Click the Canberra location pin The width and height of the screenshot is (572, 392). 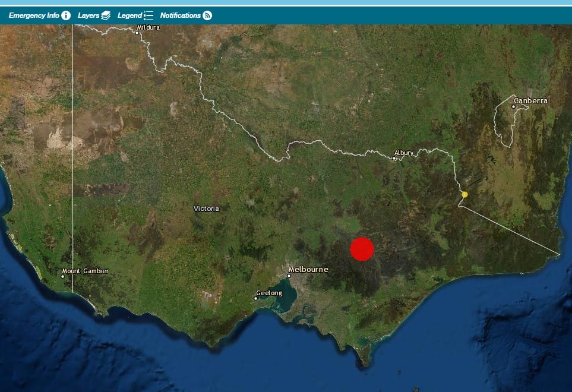click(514, 107)
